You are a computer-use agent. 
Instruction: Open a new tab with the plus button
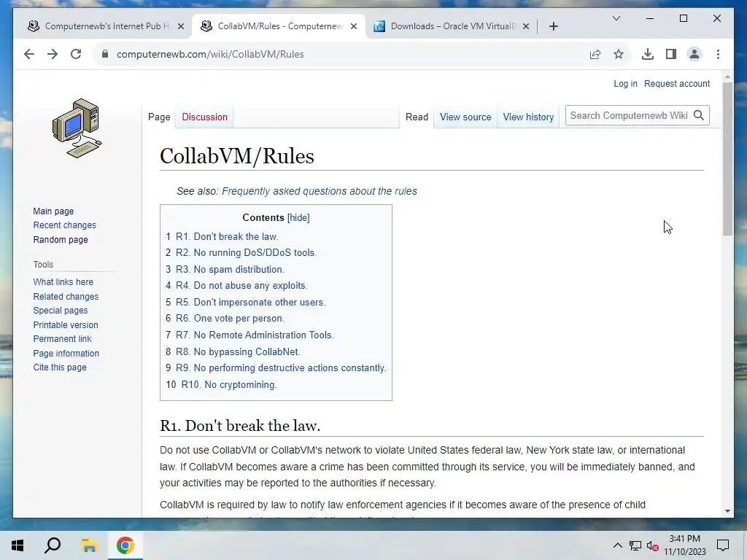pos(553,27)
